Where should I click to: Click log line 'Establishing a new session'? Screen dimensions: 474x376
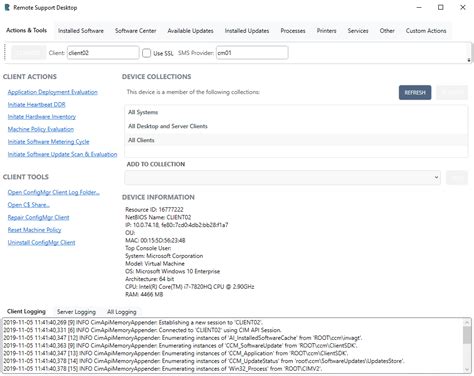pos(133,323)
